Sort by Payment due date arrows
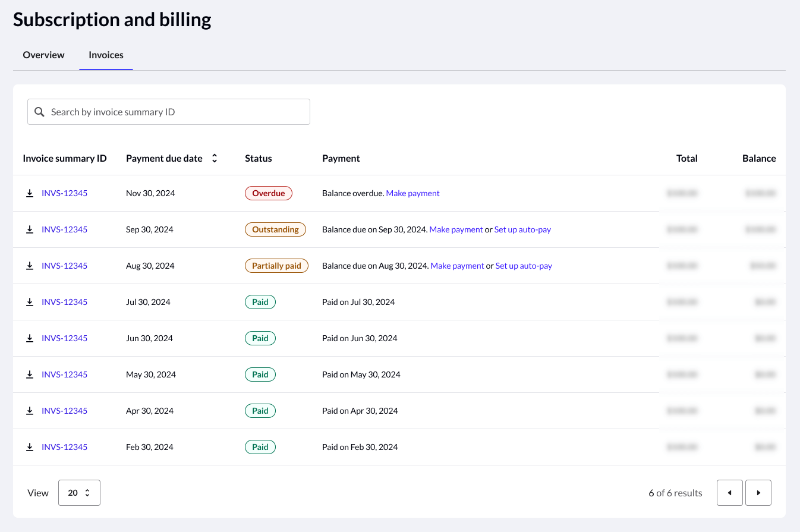The width and height of the screenshot is (800, 532). (215, 159)
